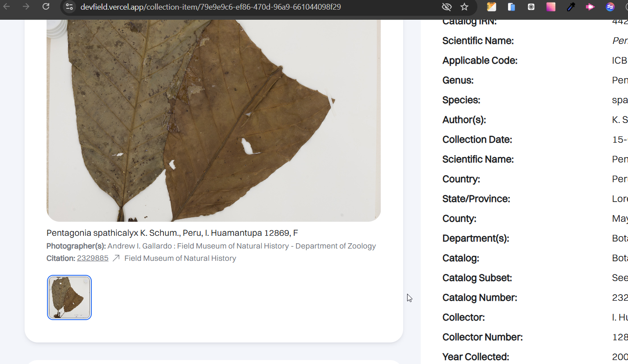Click the 'Genus:' label
This screenshot has width=628, height=364.
point(458,80)
